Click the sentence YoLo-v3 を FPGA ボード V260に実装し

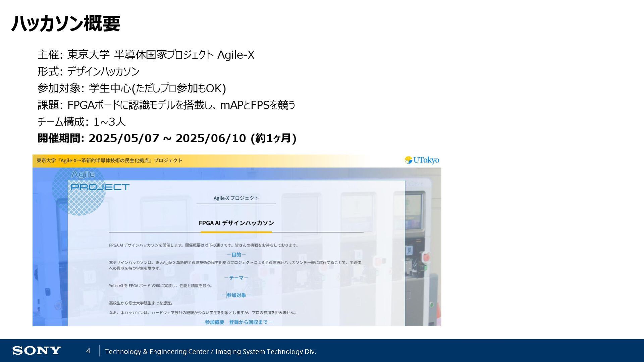[x=161, y=286]
